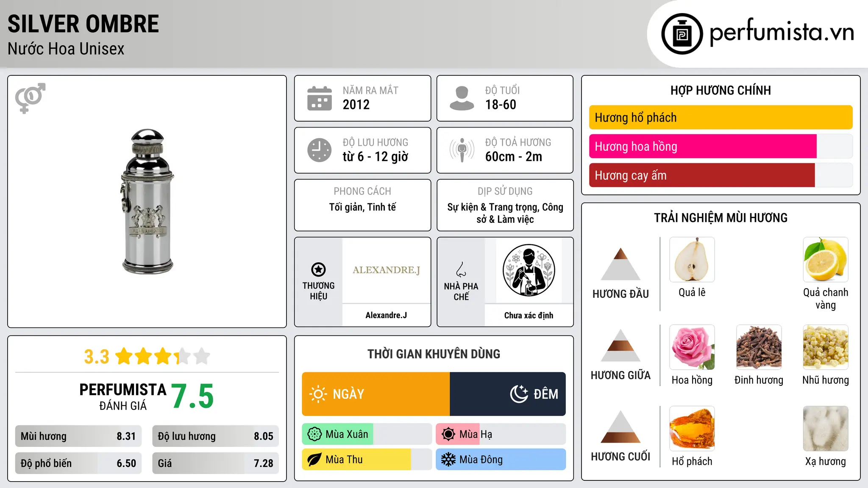Click the Hương đầu pyramid icon
Viewport: 868px width, 488px height.
point(620,264)
